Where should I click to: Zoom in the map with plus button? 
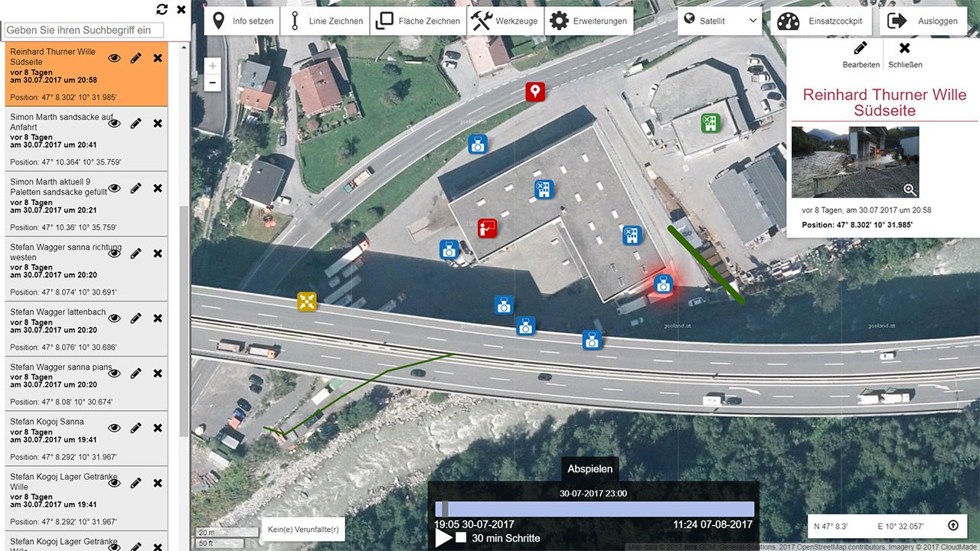point(213,66)
